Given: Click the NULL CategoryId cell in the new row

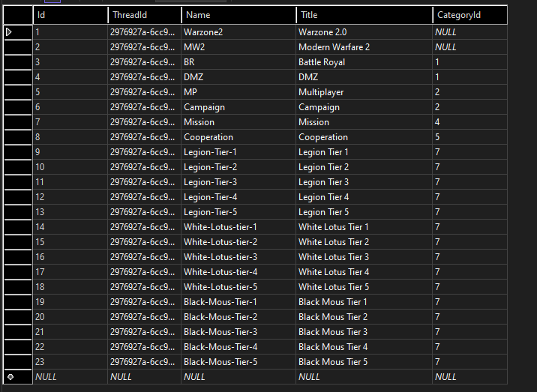Looking at the screenshot, I should (469, 377).
